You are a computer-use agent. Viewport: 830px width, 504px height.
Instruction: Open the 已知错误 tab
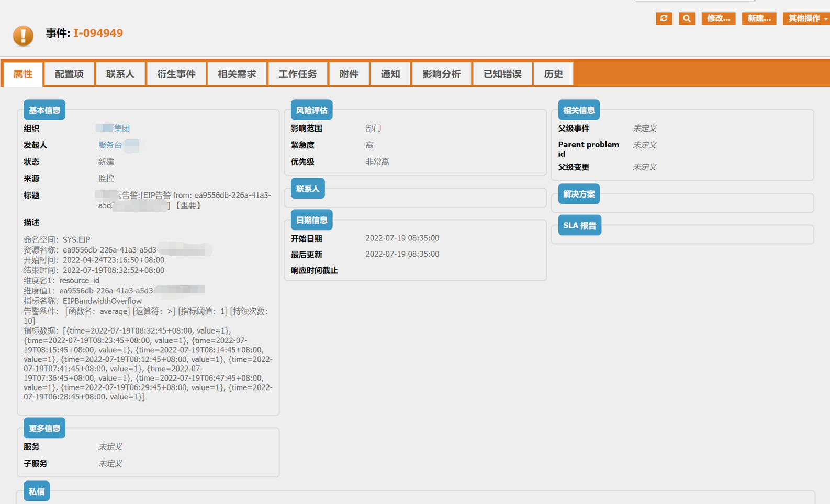pyautogui.click(x=502, y=74)
